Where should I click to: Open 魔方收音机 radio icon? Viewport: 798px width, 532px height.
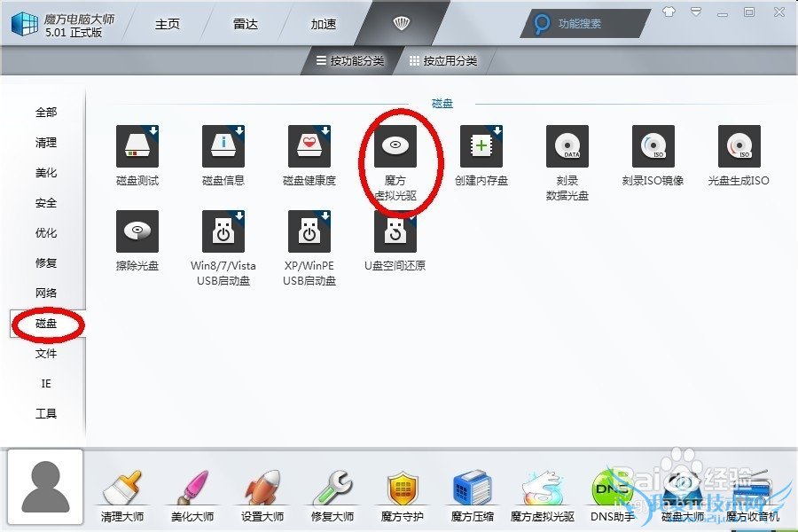click(x=752, y=489)
